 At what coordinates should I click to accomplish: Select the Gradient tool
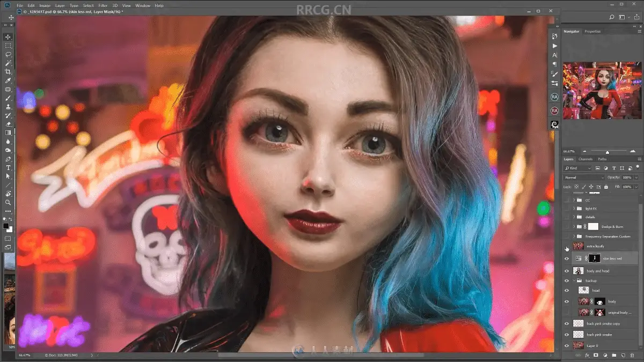coord(8,132)
